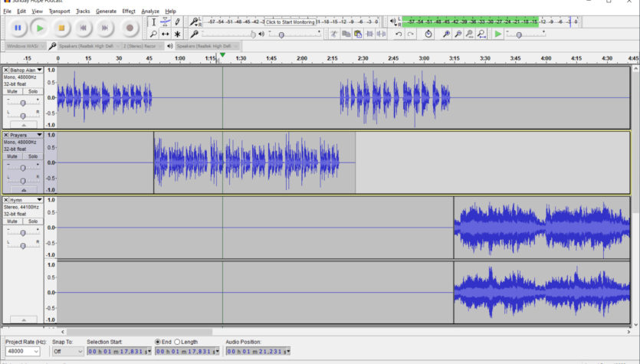Open the Prayers track dropdown menu
640x364 pixels.
39,135
